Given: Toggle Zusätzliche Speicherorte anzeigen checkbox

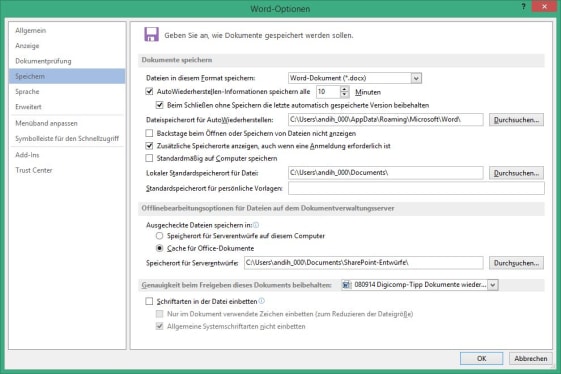Looking at the screenshot, I should point(149,146).
